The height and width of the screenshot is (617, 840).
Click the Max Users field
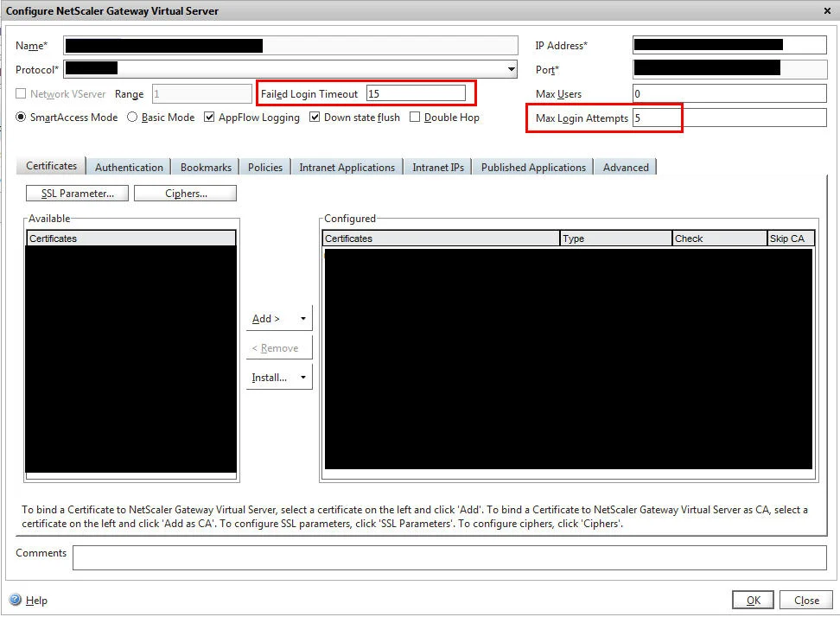coord(729,93)
